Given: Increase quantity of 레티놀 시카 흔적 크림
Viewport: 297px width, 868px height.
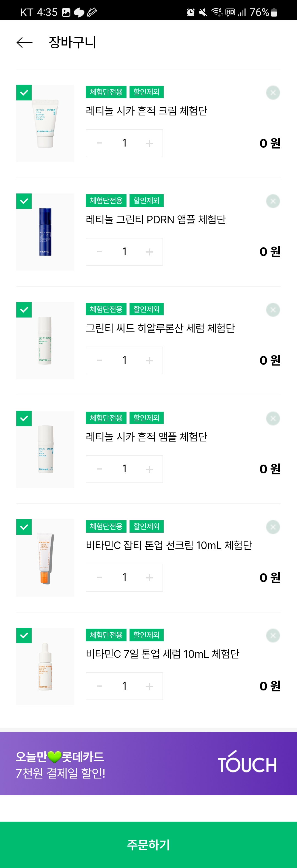Looking at the screenshot, I should pos(149,143).
